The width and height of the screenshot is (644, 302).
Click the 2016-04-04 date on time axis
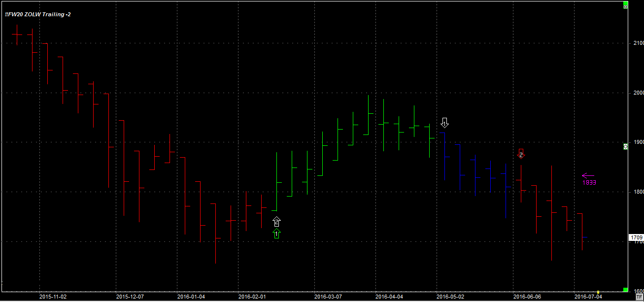[389, 297]
